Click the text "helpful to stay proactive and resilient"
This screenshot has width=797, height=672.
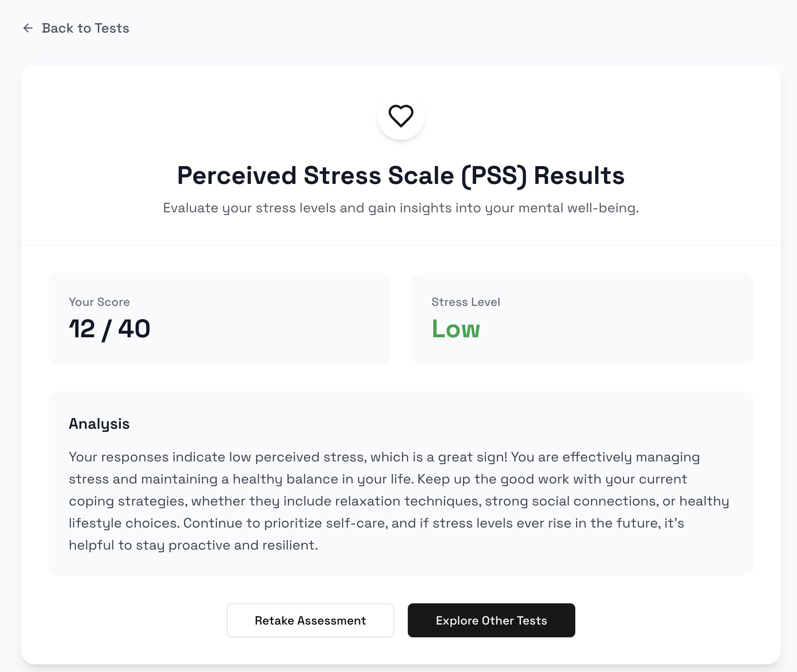tap(193, 545)
